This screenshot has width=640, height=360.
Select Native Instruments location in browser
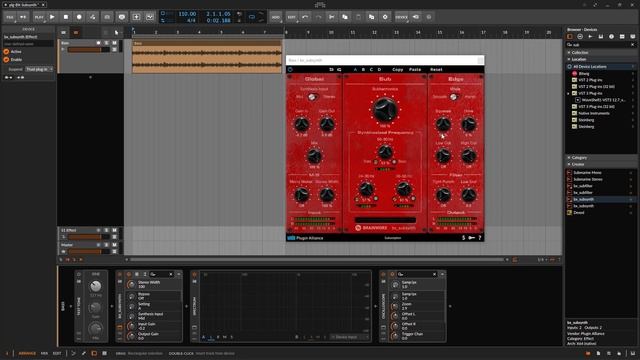pos(601,113)
